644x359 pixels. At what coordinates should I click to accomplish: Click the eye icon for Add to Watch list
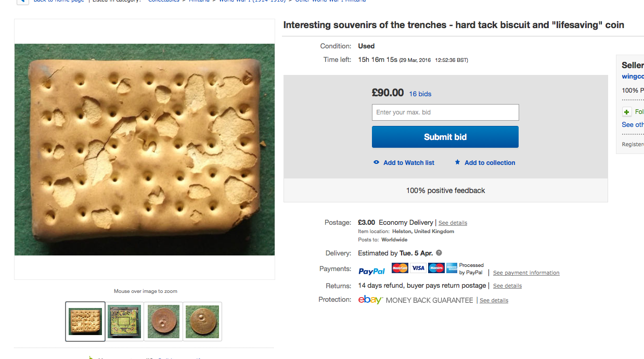376,162
